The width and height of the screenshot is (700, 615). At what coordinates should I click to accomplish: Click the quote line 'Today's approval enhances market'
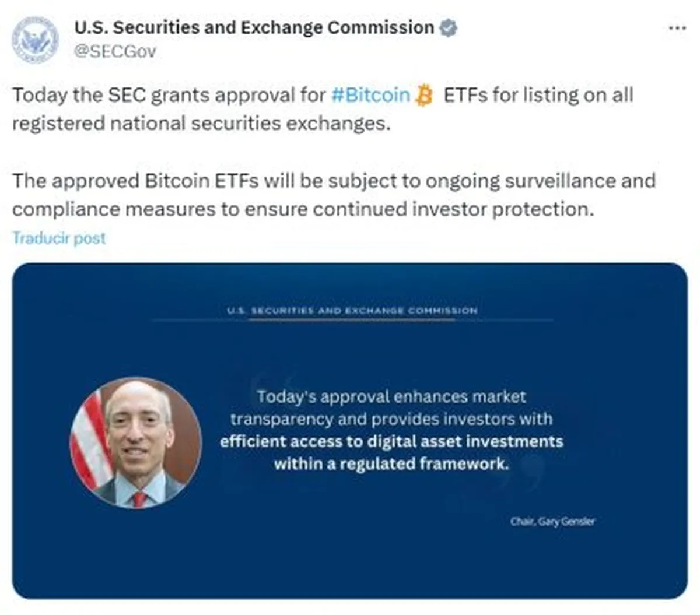point(391,397)
